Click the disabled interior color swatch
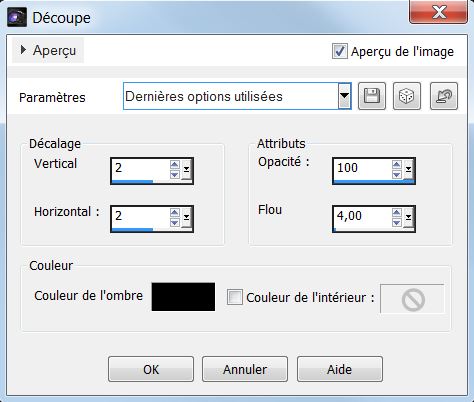The image size is (474, 402). tap(412, 299)
